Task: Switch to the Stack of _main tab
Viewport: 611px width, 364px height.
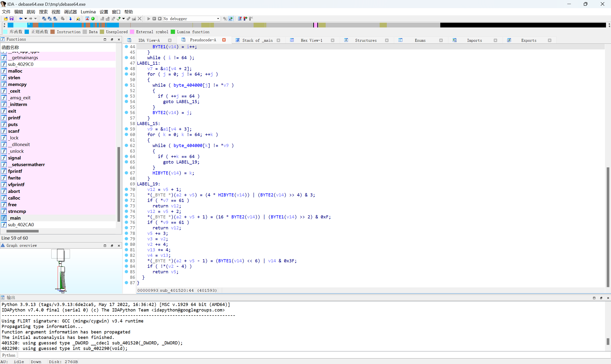Action: (x=257, y=40)
